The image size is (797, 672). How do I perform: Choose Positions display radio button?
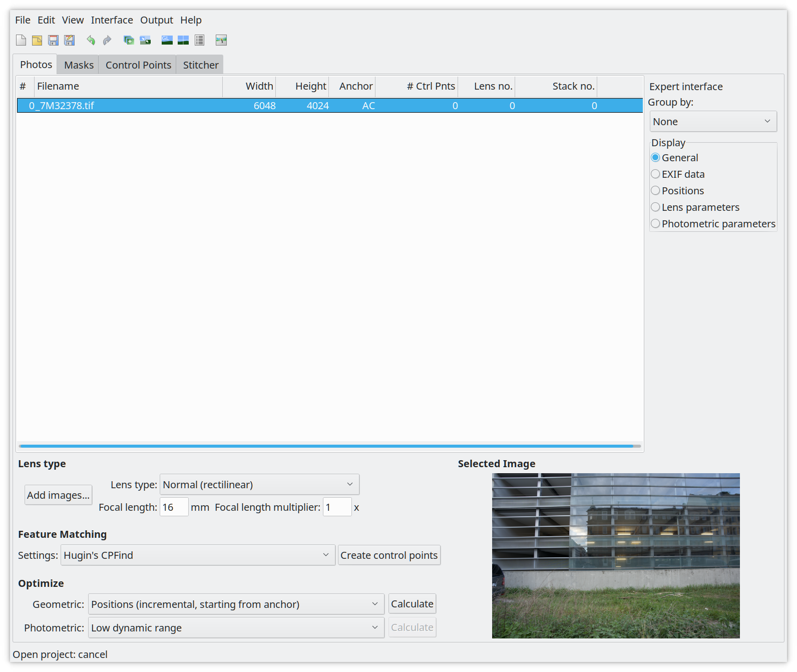[677, 191]
